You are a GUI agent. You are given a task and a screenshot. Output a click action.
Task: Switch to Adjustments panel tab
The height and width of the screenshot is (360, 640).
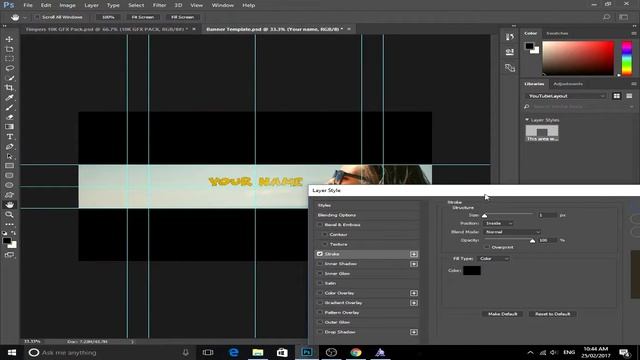click(x=568, y=84)
